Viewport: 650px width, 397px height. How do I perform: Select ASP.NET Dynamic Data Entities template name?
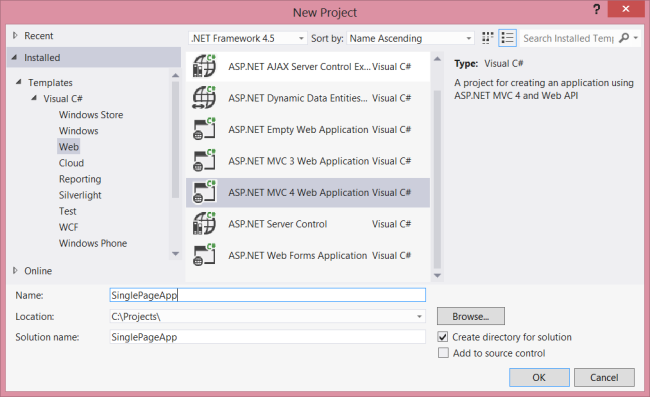point(298,98)
